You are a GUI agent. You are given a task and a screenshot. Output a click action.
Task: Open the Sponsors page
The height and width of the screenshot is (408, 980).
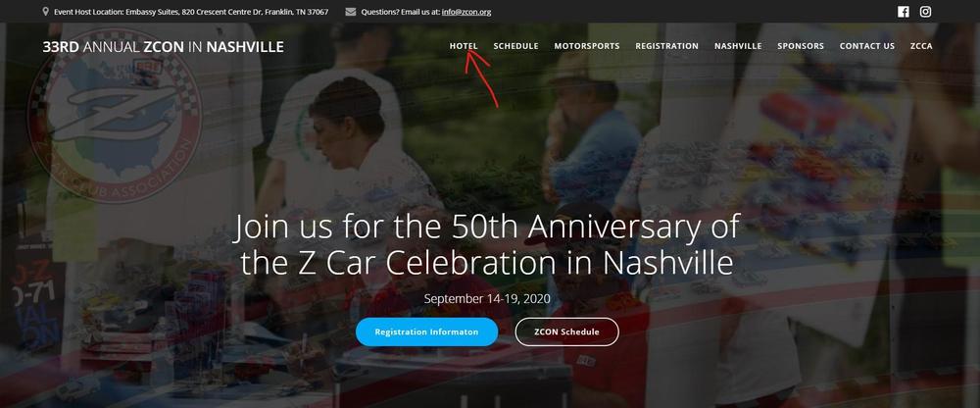pos(801,46)
